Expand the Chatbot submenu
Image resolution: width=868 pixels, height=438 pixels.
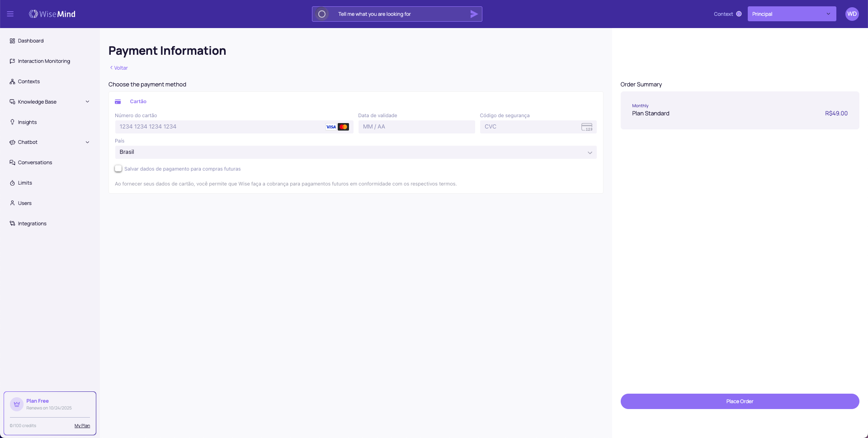87,142
